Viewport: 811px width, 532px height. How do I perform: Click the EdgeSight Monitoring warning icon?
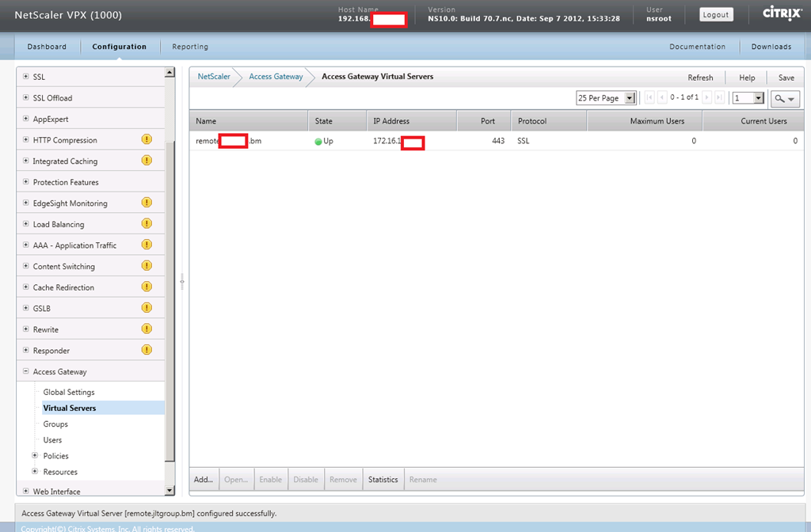click(x=147, y=202)
